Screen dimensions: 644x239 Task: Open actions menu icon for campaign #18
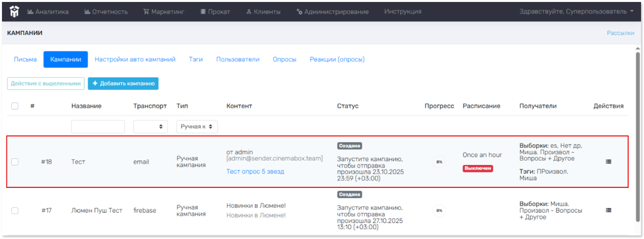point(608,162)
